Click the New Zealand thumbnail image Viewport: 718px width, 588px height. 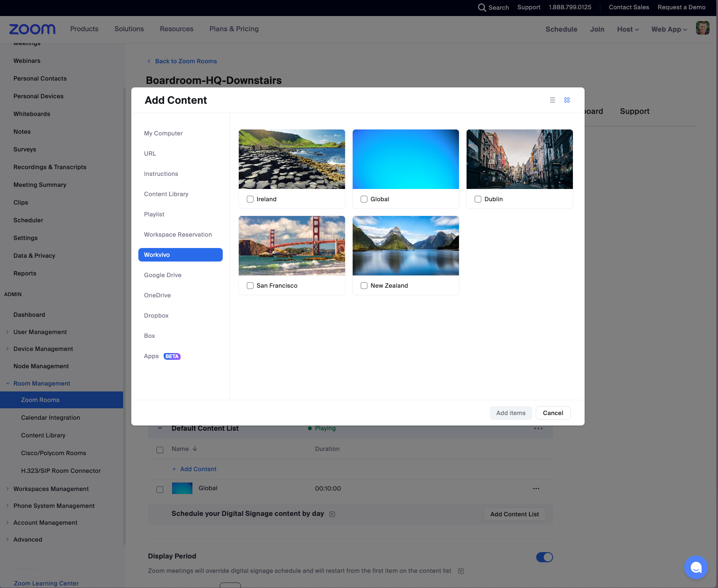point(406,245)
